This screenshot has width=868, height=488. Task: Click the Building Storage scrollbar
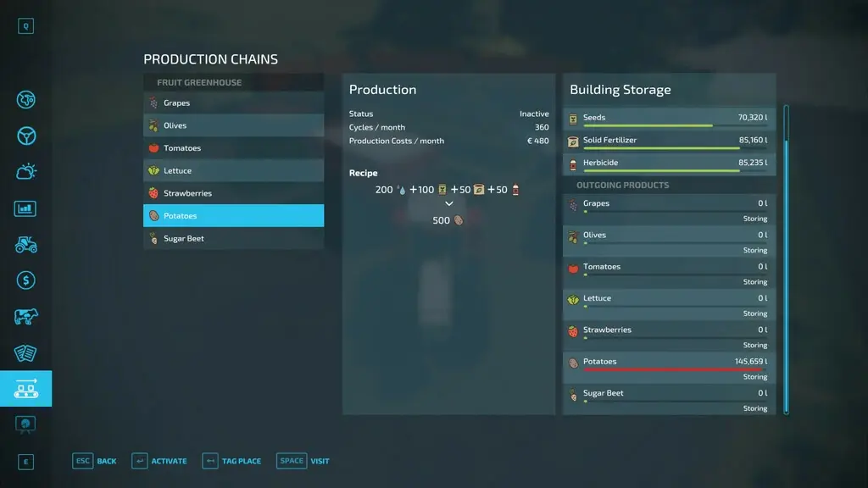[786, 259]
